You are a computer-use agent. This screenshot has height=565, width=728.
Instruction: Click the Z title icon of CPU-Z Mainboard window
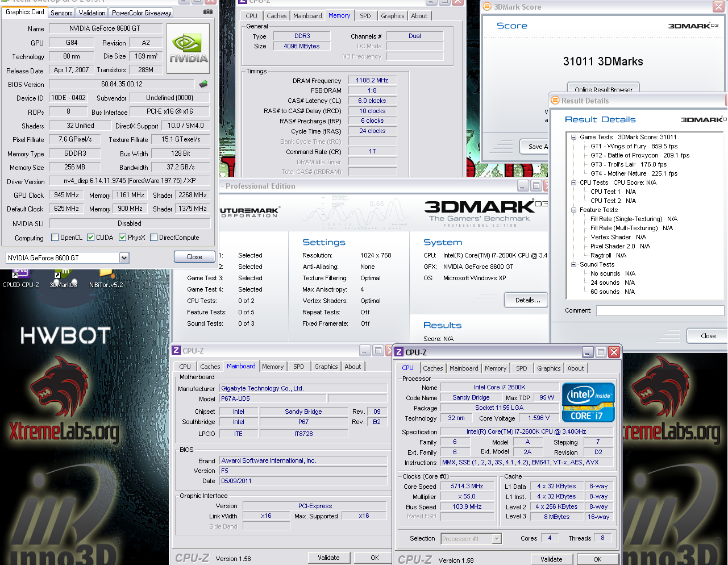coord(176,351)
